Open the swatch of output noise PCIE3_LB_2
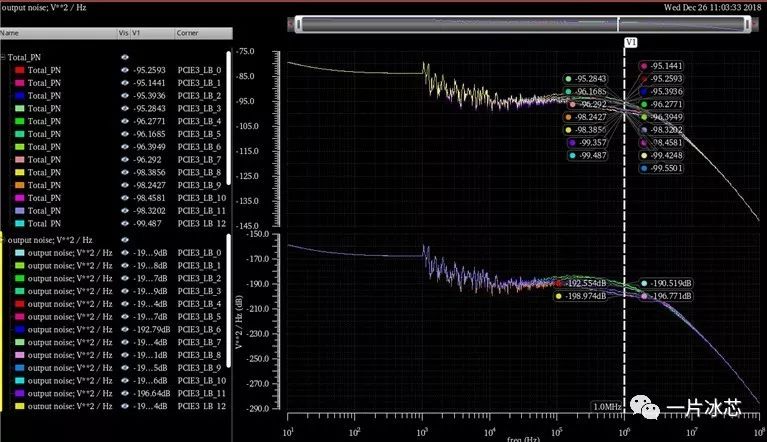 pyautogui.click(x=20, y=278)
